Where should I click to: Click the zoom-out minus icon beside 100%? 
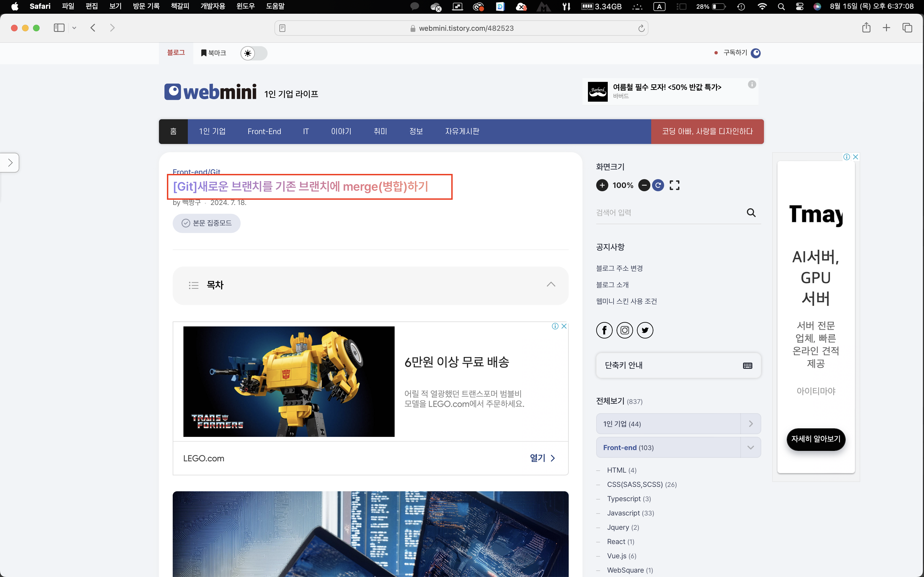(644, 185)
